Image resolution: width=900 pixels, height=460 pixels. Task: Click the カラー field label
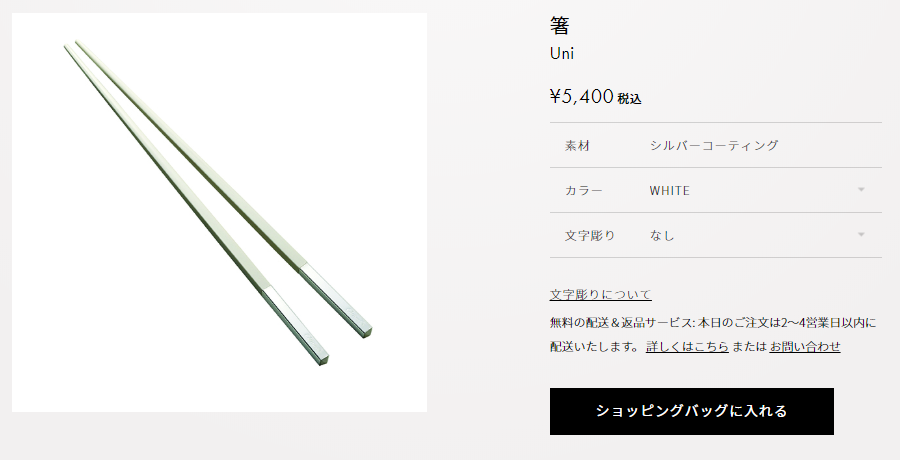coord(584,191)
